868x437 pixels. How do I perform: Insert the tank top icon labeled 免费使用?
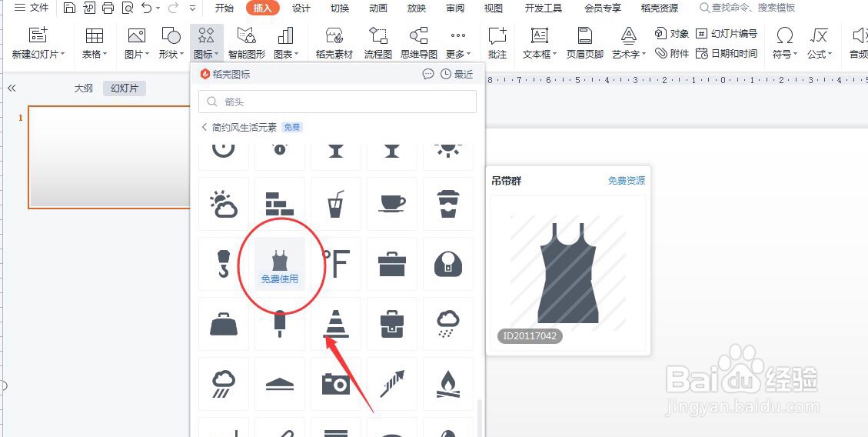tap(280, 264)
